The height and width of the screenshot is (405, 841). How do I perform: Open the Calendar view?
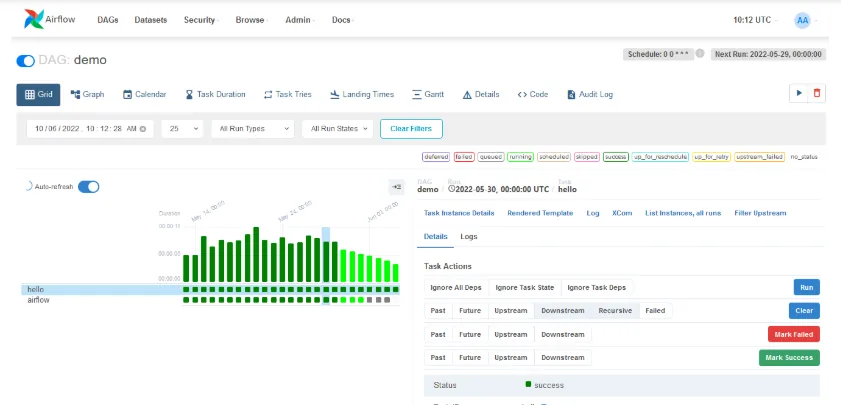(145, 94)
